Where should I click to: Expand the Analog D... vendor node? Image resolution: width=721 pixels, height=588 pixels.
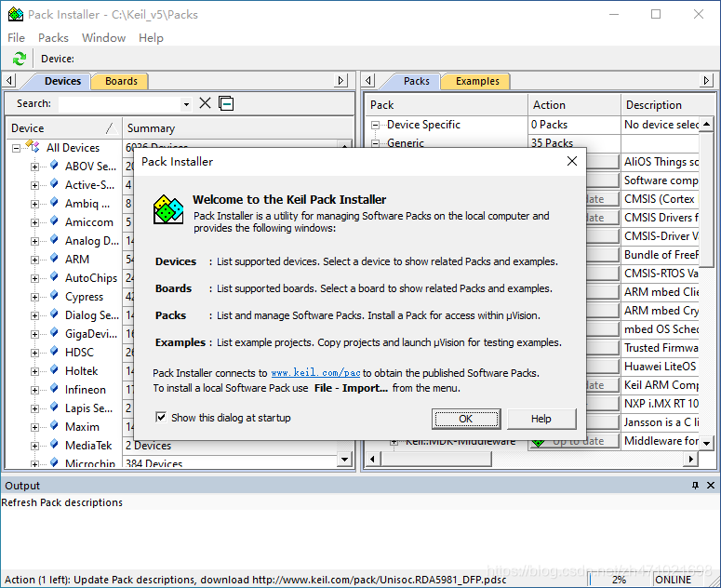tap(35, 241)
